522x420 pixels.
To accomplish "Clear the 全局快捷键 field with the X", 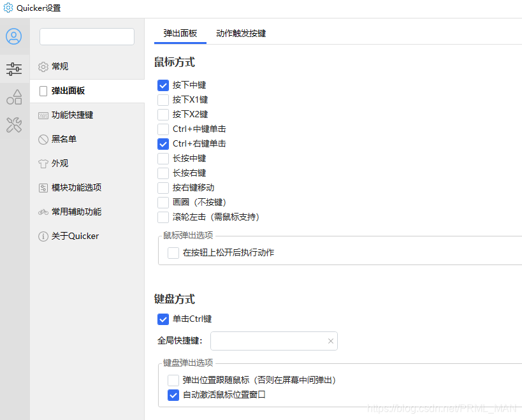I will point(331,341).
